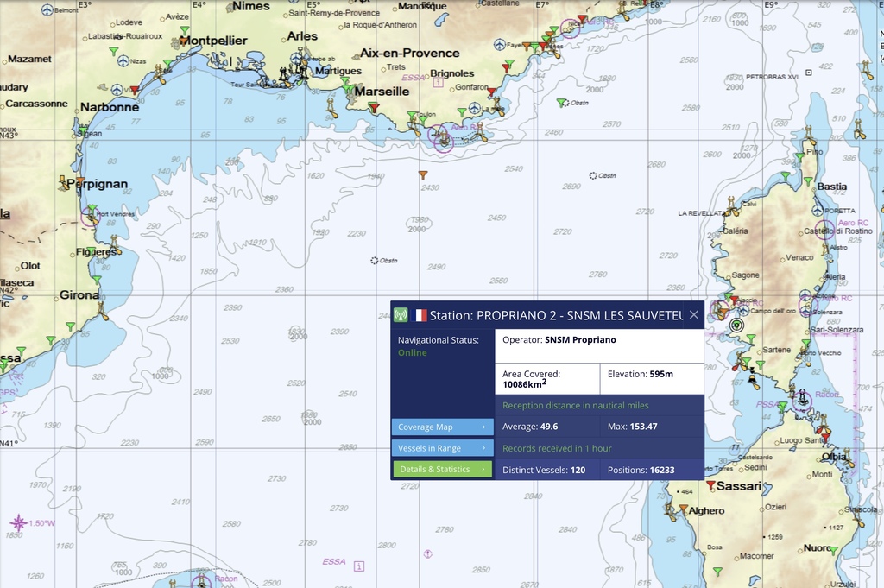884x588 pixels.
Task: Select the red marker beside Sassari
Action: (x=711, y=485)
